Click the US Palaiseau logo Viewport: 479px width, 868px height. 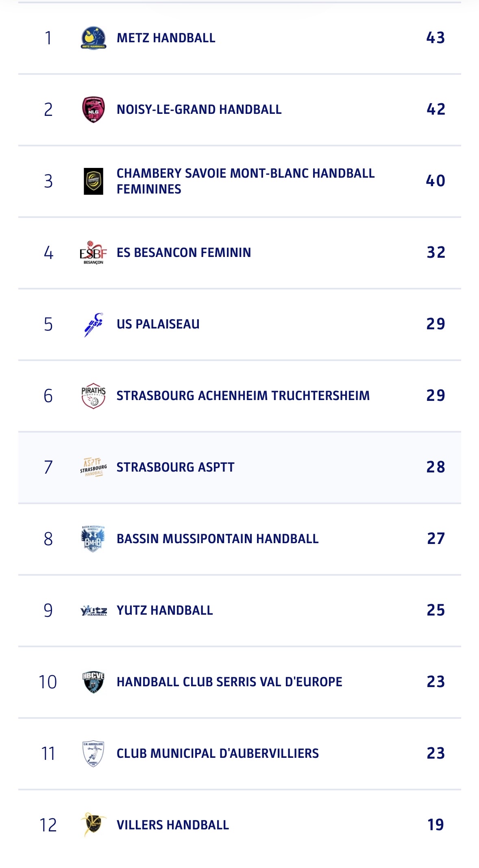94,324
